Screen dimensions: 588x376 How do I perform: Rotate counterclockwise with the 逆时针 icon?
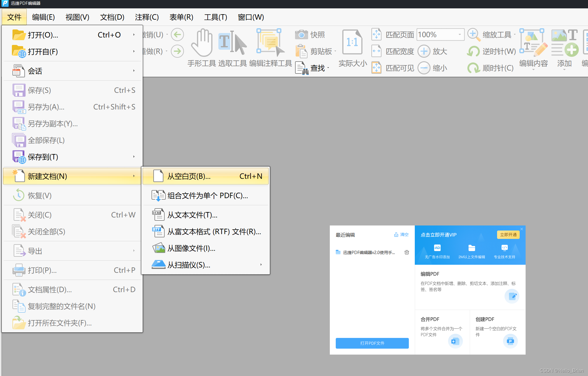point(473,51)
